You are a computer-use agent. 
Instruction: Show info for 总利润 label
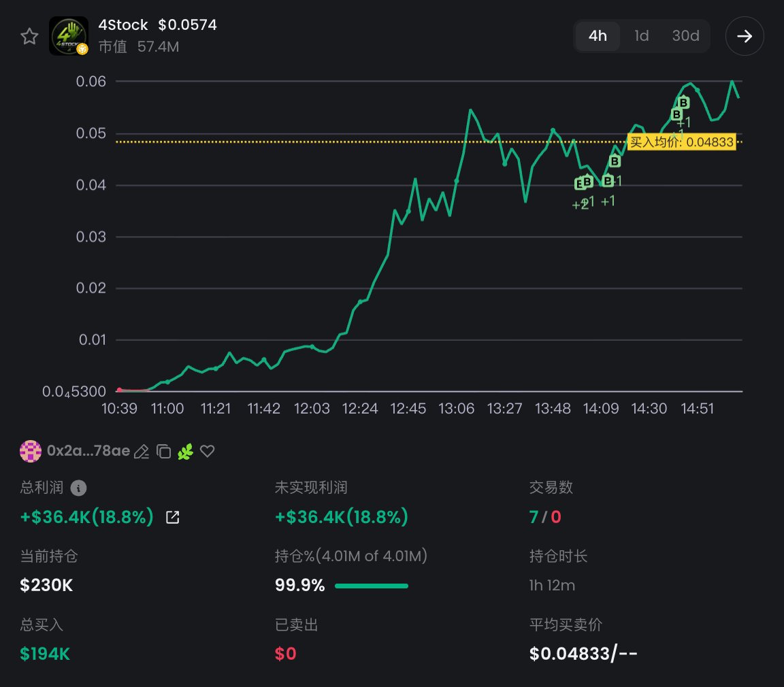(78, 488)
